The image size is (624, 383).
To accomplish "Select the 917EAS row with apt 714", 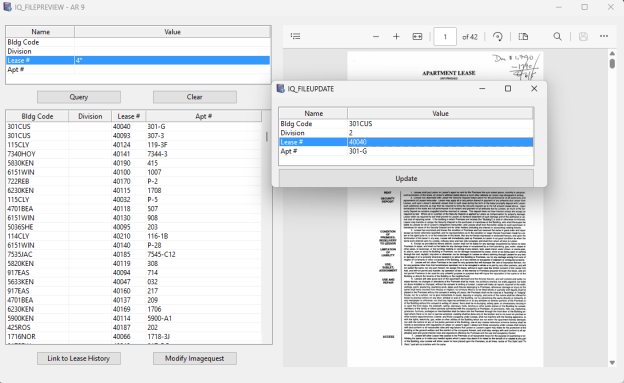I will pos(134,273).
